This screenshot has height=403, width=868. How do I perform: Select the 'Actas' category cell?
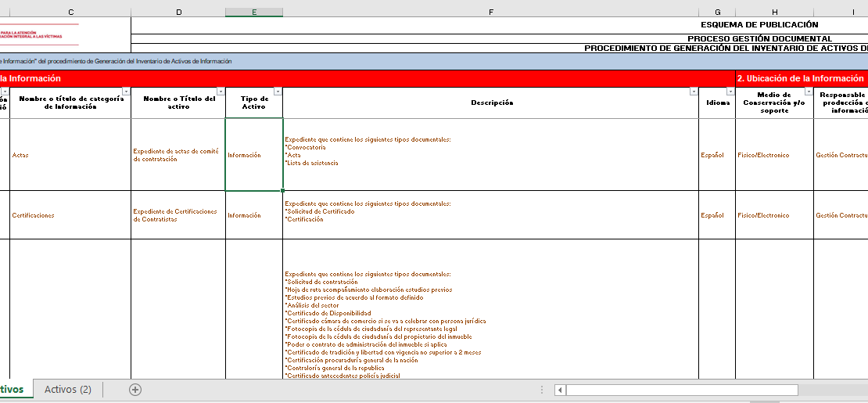[70, 155]
